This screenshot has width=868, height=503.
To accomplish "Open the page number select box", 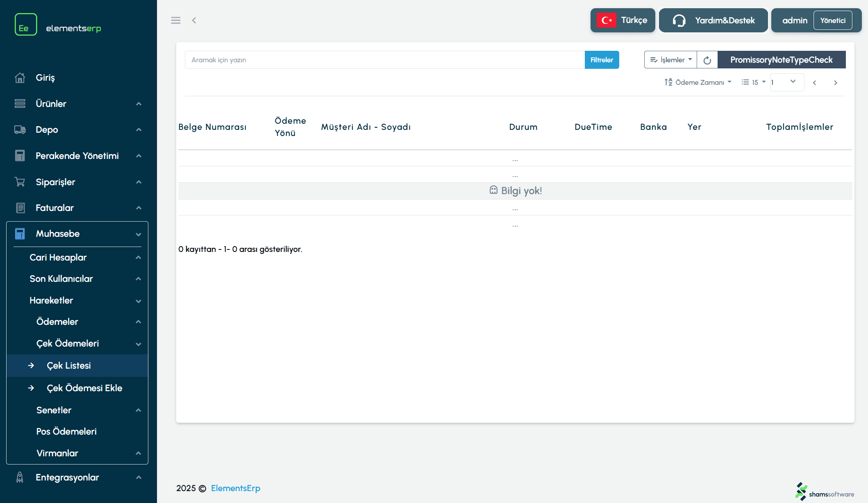I will tap(786, 82).
